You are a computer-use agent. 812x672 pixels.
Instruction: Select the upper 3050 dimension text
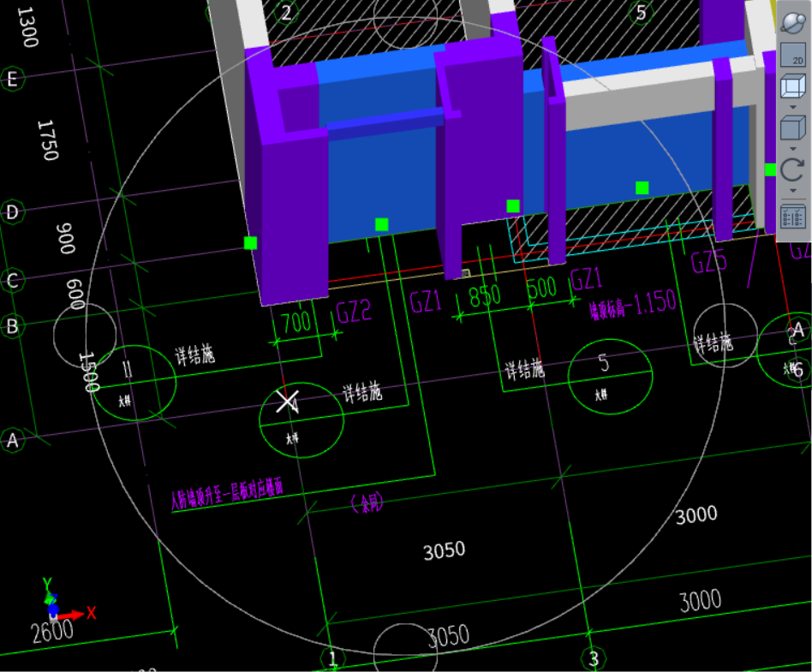(x=445, y=550)
